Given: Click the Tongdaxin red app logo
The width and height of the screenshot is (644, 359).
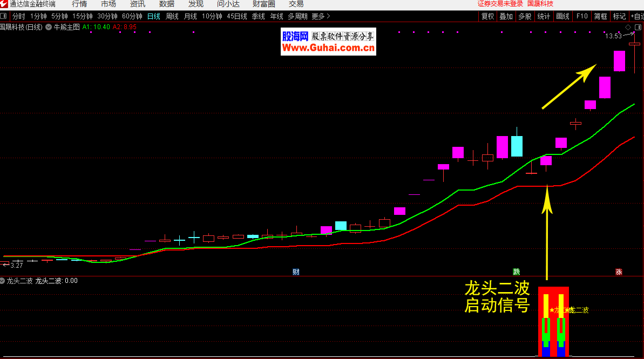Looking at the screenshot, I should [x=4, y=4].
